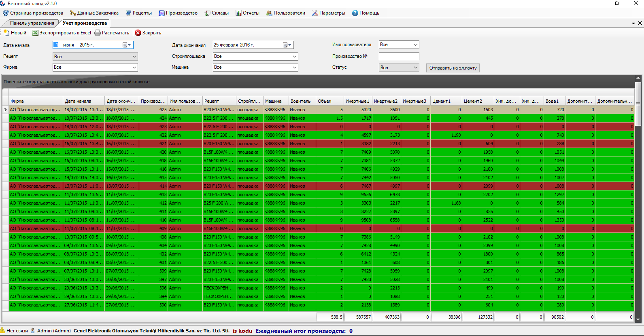
Task: Open the Имя пользователя dropdown
Action: 415,44
